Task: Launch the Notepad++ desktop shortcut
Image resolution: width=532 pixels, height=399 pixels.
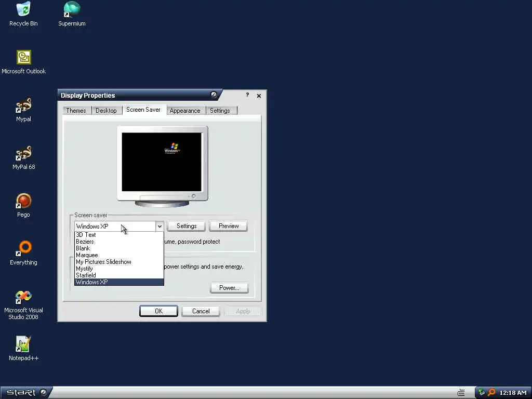Action: 23,349
